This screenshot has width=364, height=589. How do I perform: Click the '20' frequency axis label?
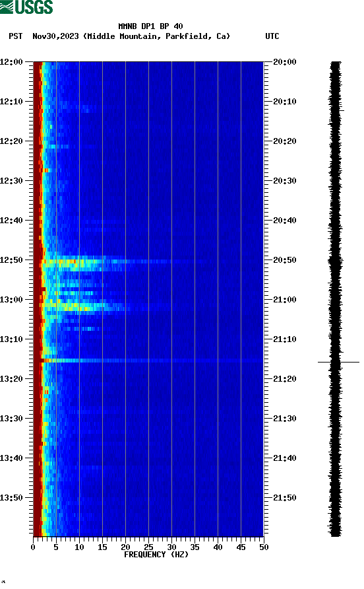[125, 547]
